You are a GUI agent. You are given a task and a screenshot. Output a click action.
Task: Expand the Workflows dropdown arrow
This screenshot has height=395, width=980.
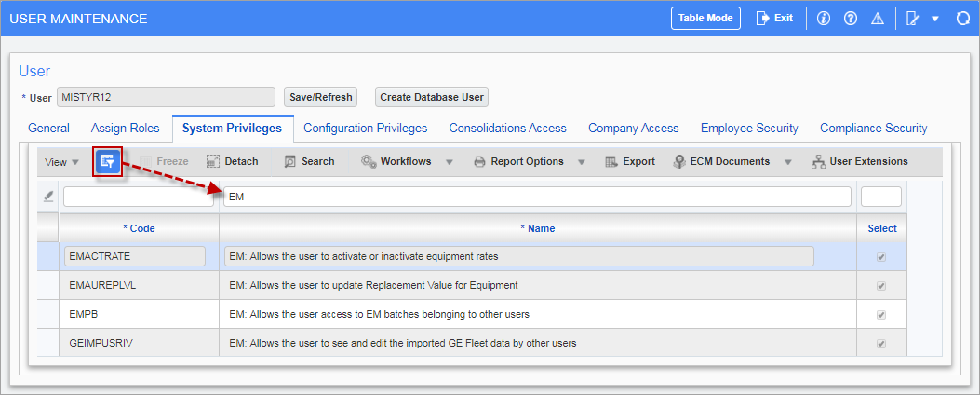click(449, 162)
